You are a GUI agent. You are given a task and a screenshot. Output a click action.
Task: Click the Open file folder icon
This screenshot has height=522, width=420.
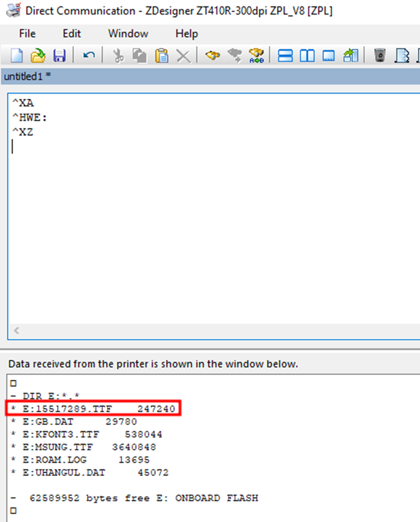[x=38, y=55]
